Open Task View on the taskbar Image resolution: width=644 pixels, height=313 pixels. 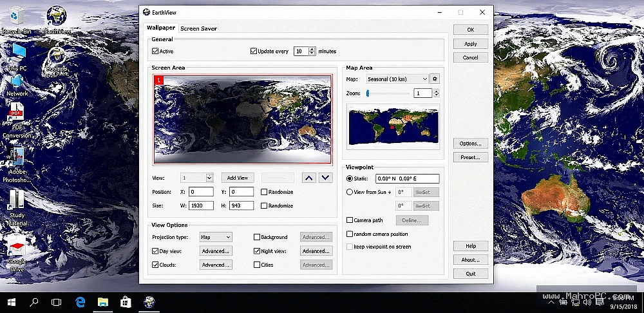56,303
